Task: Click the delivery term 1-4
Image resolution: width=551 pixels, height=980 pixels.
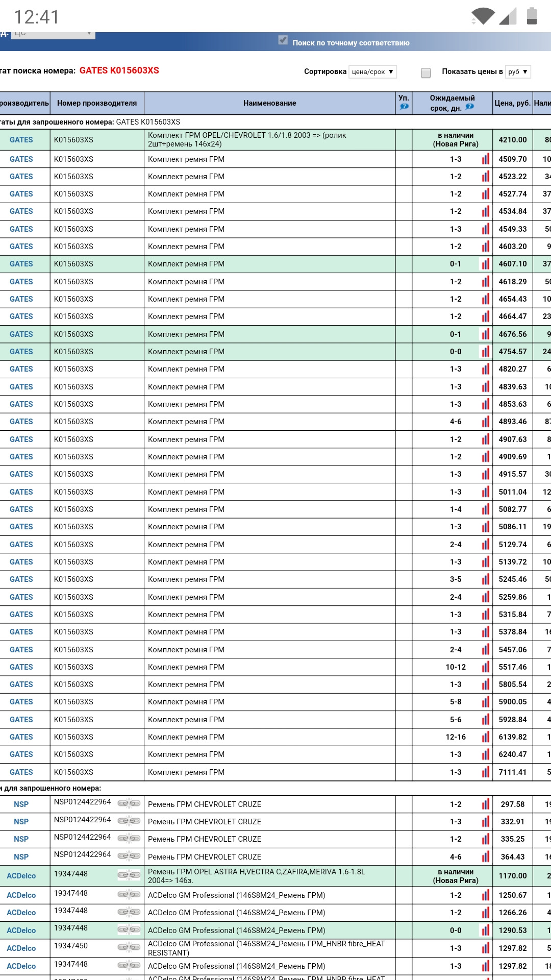Action: (x=456, y=509)
